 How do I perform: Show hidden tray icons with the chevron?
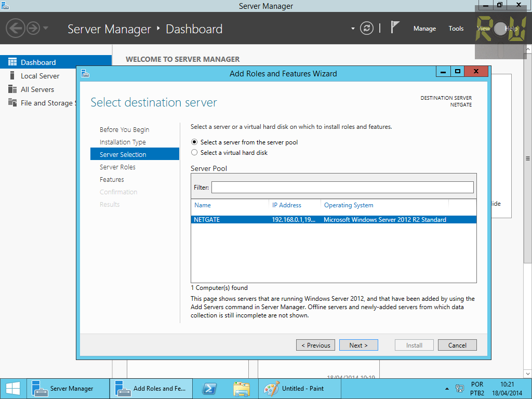(446, 388)
